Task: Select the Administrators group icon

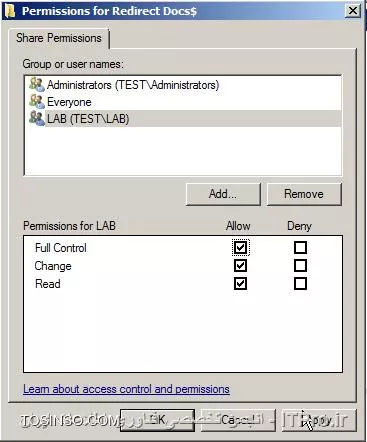Action: [x=37, y=85]
